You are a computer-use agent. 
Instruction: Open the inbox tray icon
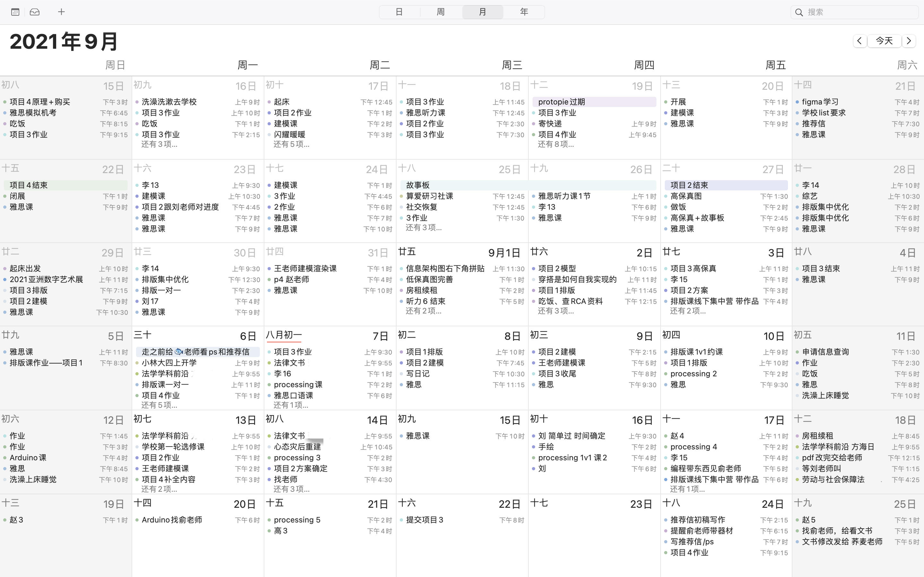click(35, 12)
